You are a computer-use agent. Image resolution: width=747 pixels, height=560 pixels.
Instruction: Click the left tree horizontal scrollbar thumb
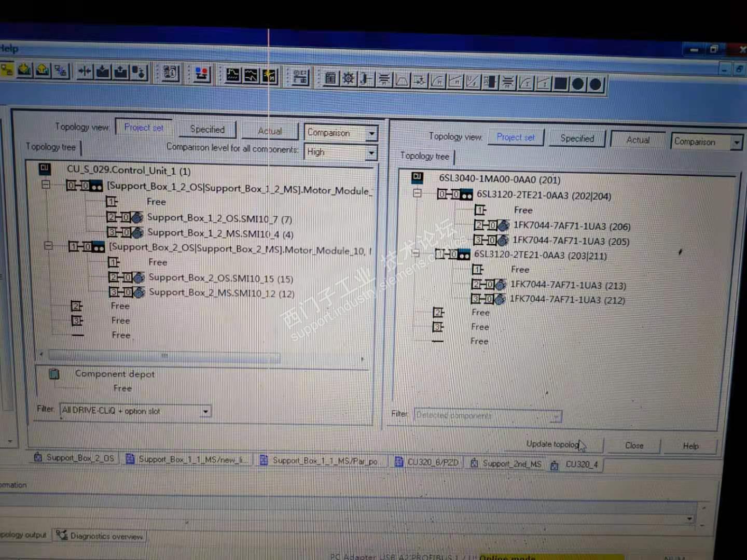tap(164, 356)
